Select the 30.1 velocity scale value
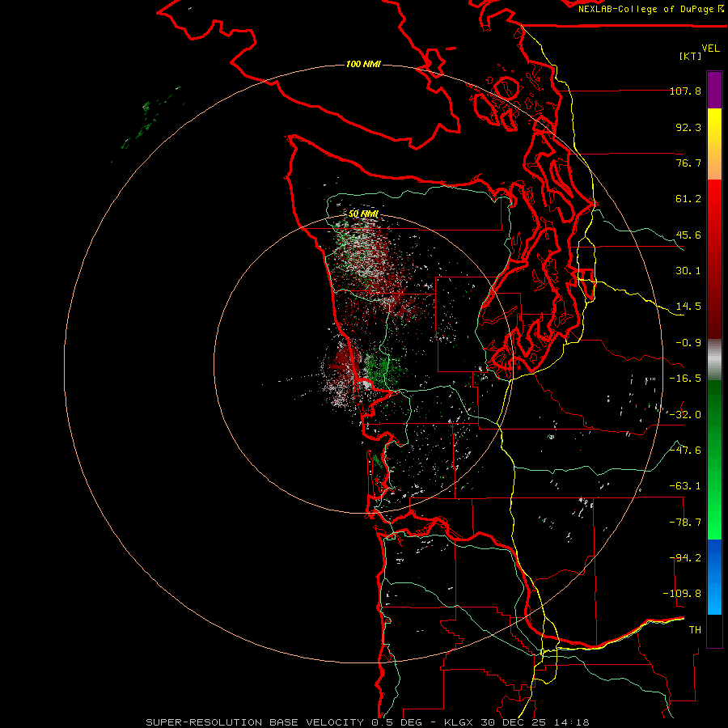 click(x=688, y=271)
